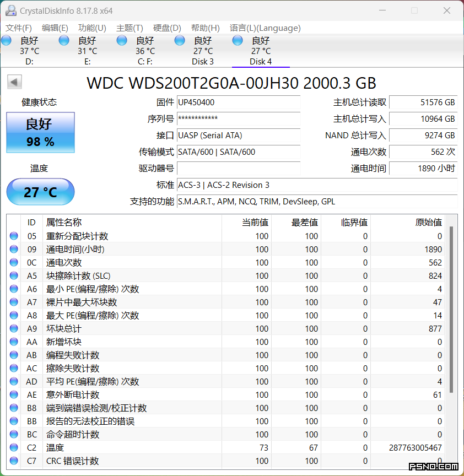Click status orb of attribute AB row
The height and width of the screenshot is (476, 464).
[x=14, y=355]
